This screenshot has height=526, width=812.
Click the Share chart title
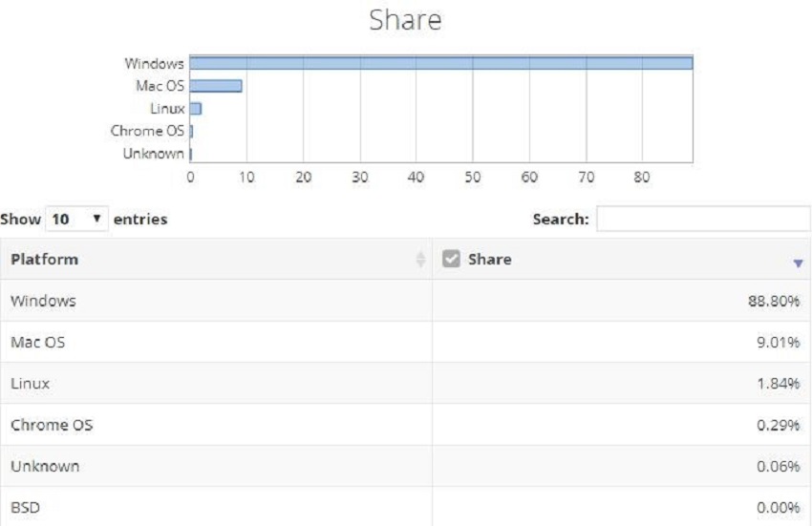click(405, 20)
